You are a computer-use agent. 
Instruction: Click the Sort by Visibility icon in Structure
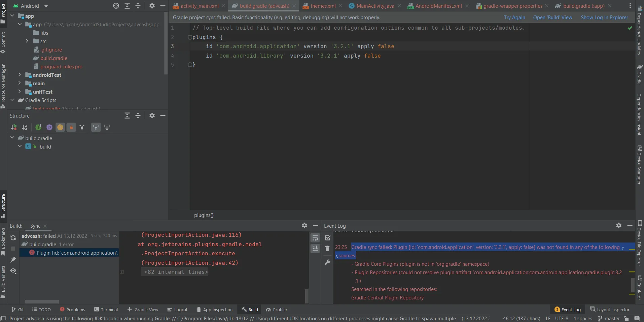(13, 127)
